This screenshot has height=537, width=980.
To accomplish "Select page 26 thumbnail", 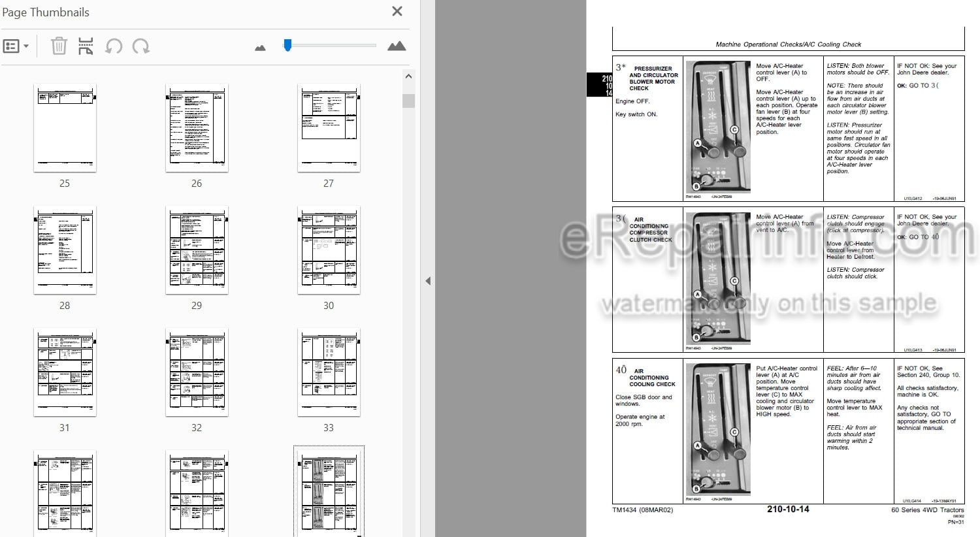I will [197, 128].
